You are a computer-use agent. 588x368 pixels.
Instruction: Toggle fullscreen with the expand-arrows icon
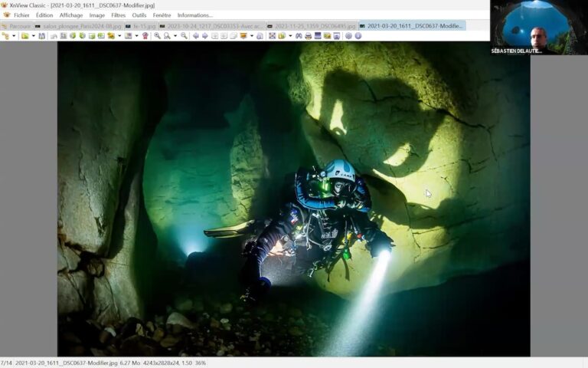[x=273, y=36]
